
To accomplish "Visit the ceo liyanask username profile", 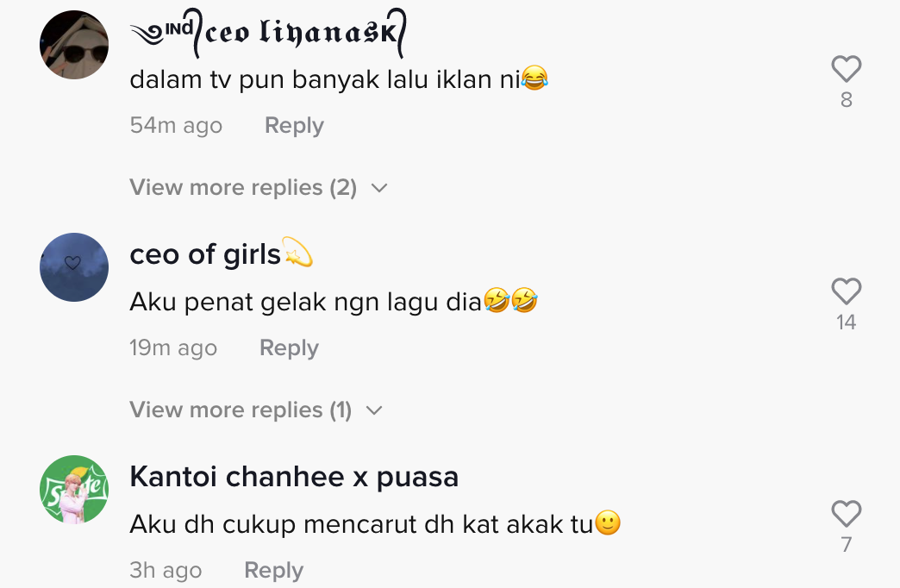I will [x=267, y=34].
